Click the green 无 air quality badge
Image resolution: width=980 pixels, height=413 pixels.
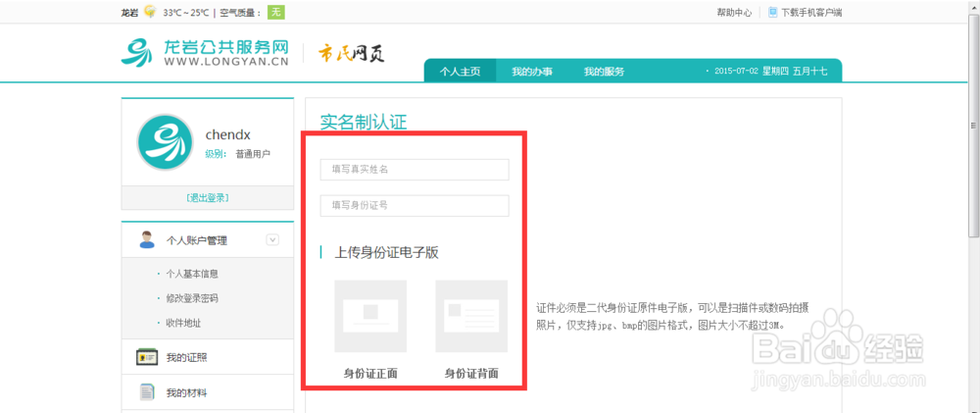275,12
